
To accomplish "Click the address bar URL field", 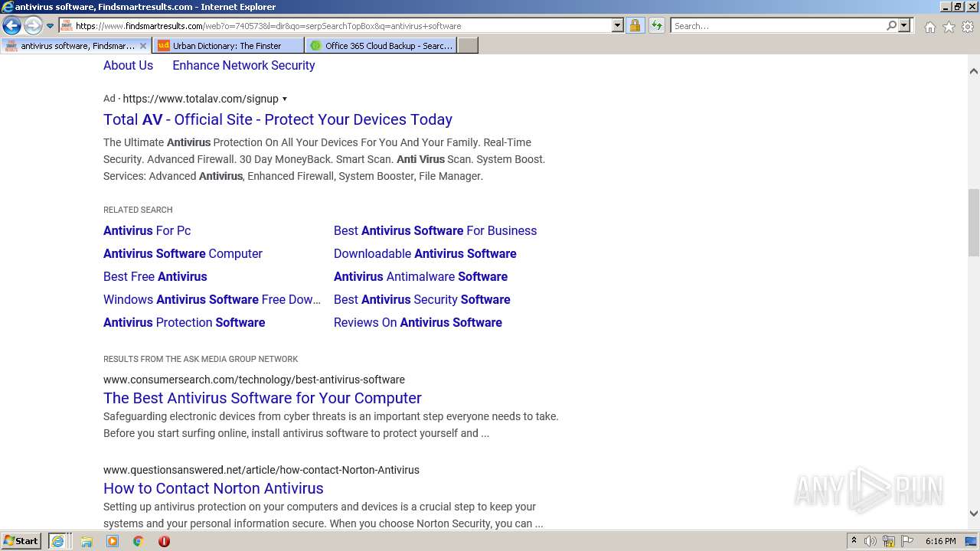I will [341, 25].
